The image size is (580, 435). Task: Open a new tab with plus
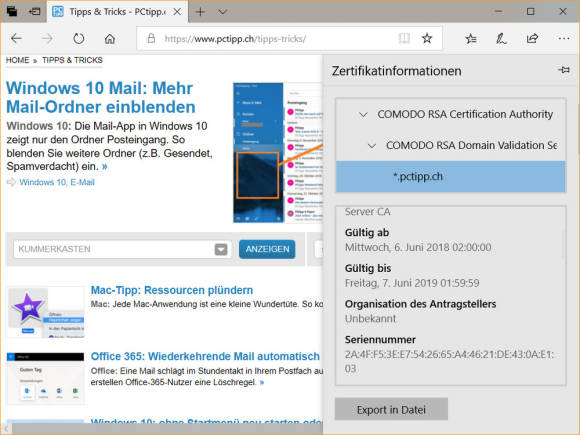[x=200, y=12]
